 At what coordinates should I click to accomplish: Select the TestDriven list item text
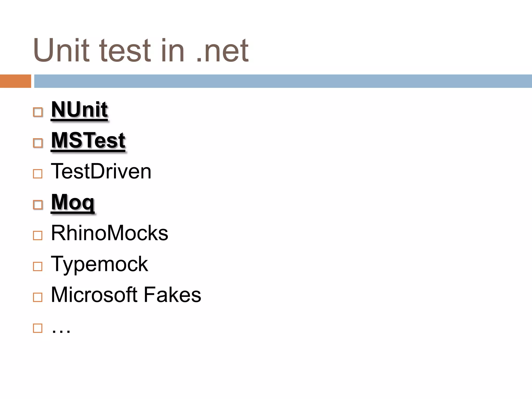click(101, 171)
